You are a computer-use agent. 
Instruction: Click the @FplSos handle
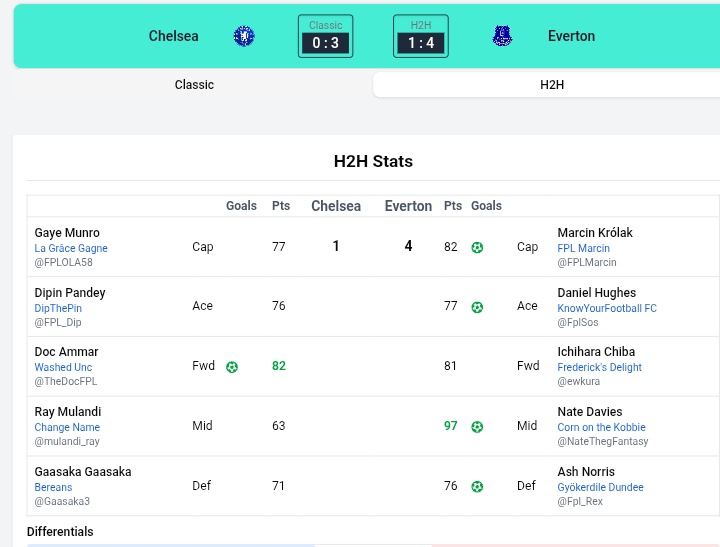pyautogui.click(x=578, y=322)
